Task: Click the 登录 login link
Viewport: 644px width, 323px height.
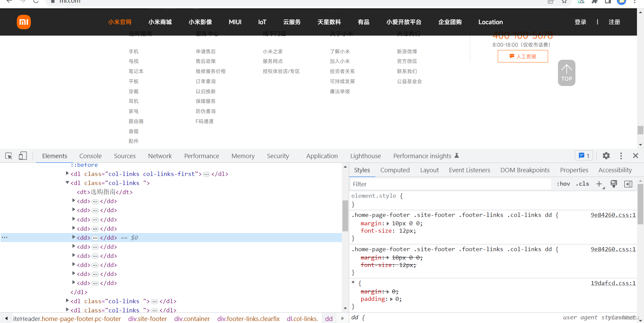Action: [581, 22]
